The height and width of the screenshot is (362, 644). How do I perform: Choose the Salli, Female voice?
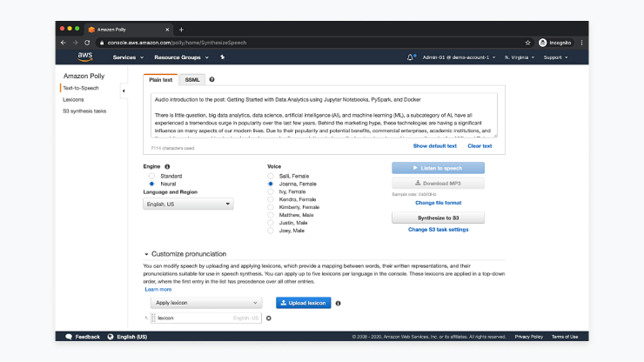pos(271,176)
